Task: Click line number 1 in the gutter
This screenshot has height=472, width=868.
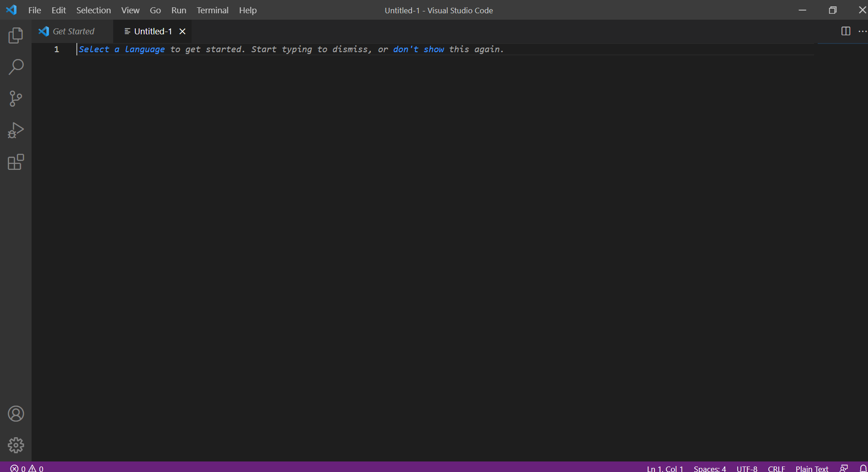Action: tap(57, 49)
